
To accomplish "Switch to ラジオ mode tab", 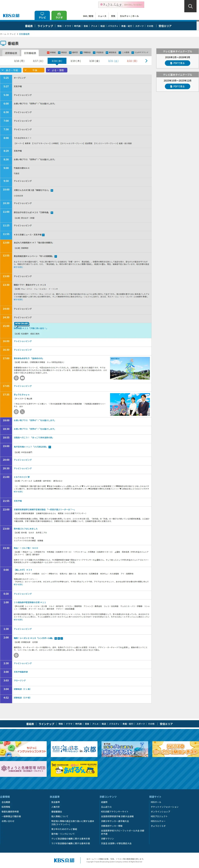I will coord(59,15).
